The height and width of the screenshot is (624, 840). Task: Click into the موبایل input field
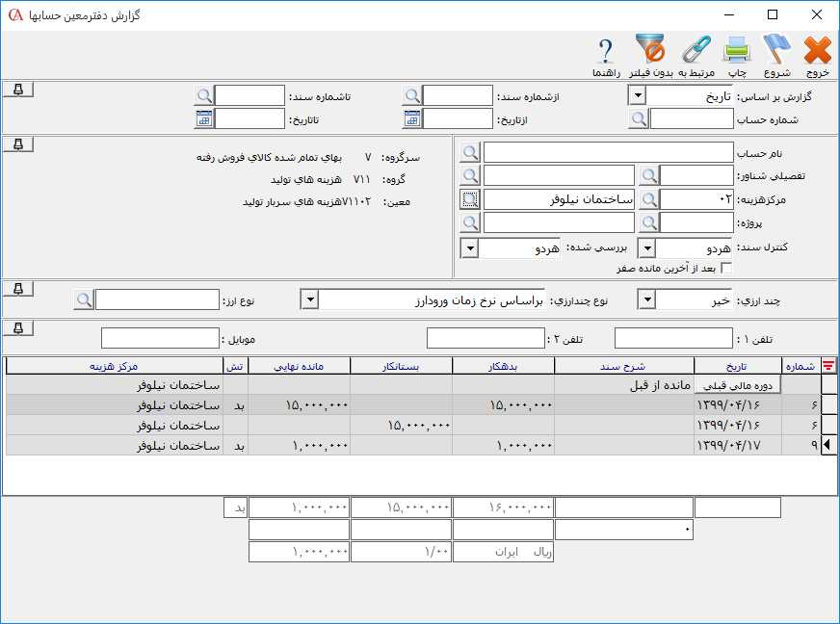[160, 338]
